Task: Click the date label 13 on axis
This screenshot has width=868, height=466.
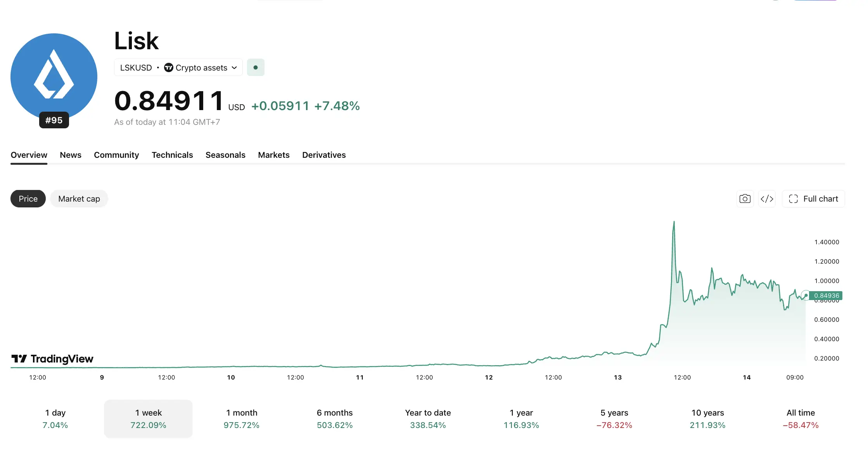Action: 618,378
